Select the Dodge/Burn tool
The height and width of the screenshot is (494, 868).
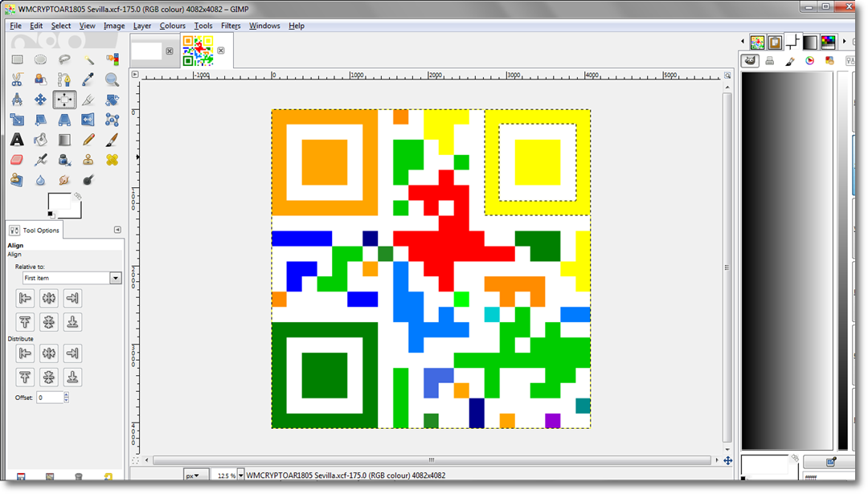point(88,180)
